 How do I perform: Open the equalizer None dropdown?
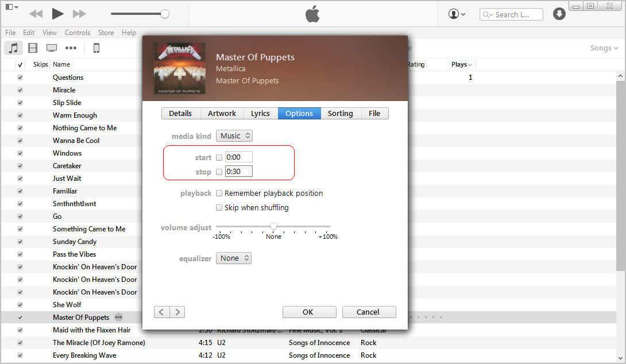[234, 258]
